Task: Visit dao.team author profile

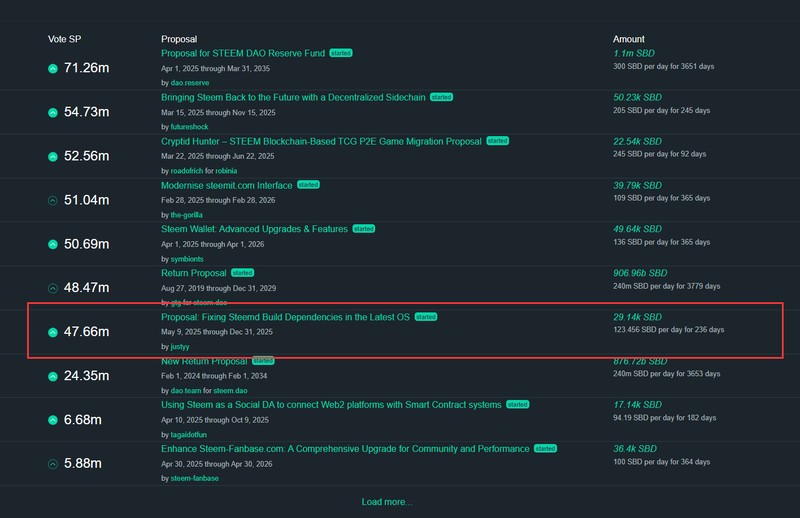Action: 186,390
